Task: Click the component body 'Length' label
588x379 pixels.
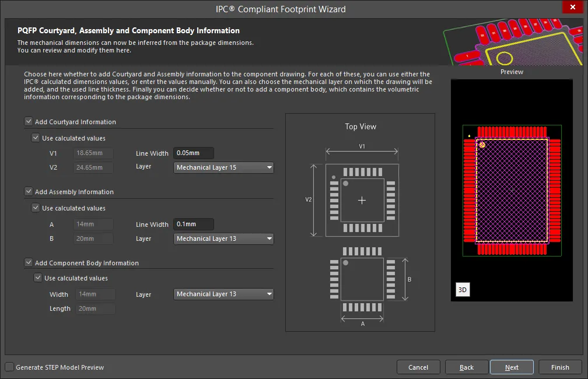Action: tap(60, 308)
